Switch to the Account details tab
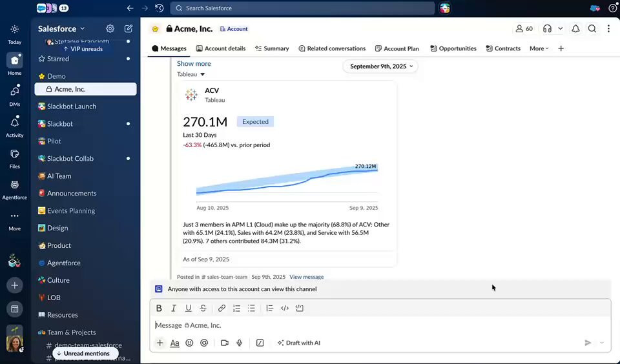The image size is (620, 364). [x=221, y=48]
